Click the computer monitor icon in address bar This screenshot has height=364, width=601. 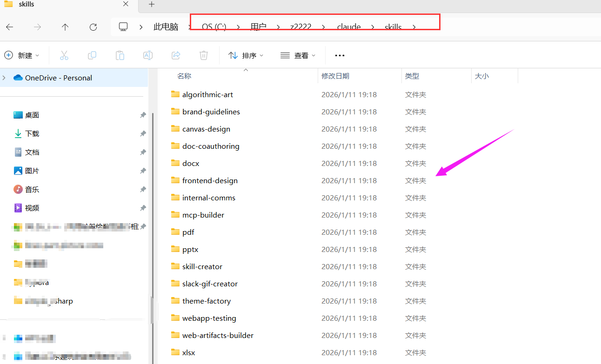(123, 27)
